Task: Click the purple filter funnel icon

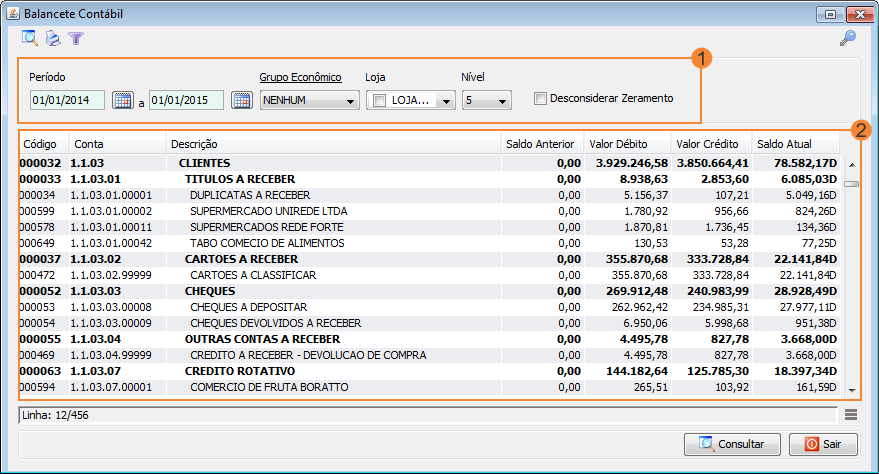Action: [x=76, y=39]
